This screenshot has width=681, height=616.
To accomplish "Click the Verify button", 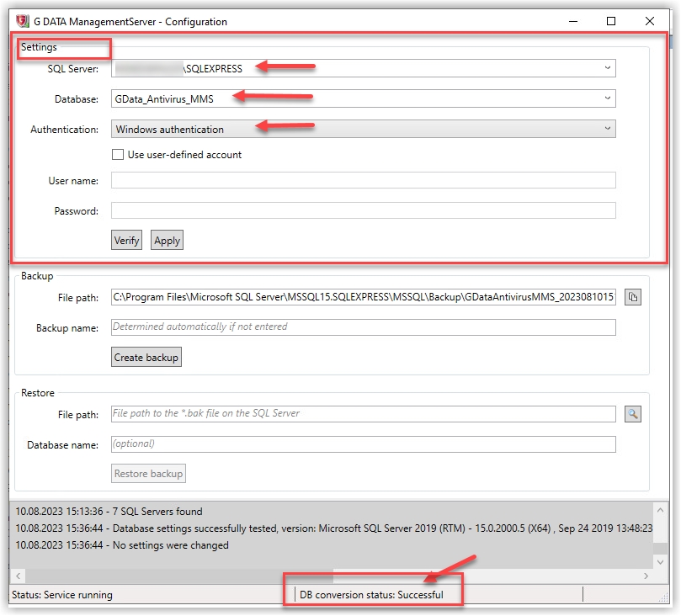I will pyautogui.click(x=126, y=241).
